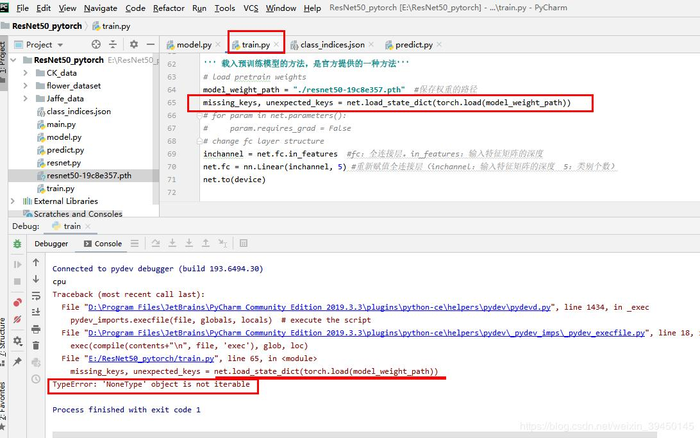Click Step Into My Code icon
Viewport: 700px width, 438px height.
[x=189, y=243]
